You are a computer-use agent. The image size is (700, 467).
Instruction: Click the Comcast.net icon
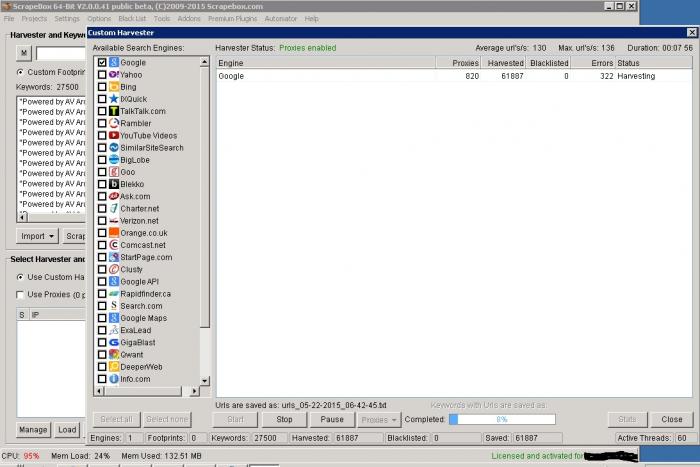tap(114, 245)
